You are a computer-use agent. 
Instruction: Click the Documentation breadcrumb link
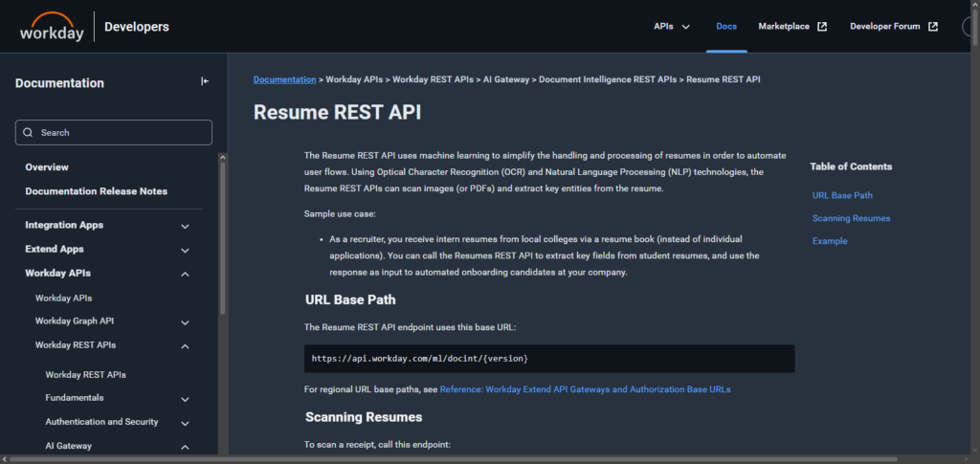pos(284,79)
